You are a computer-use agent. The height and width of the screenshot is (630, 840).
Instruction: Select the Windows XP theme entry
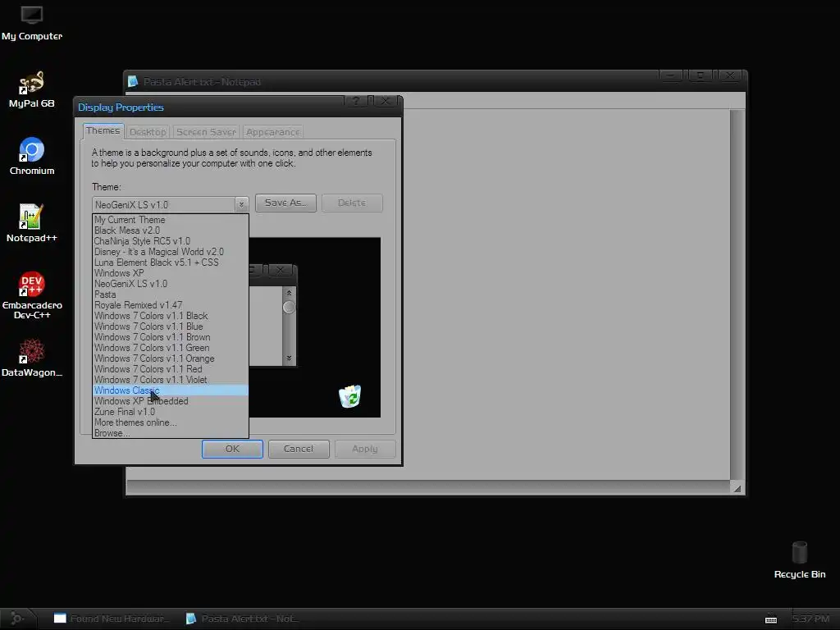[171, 273]
